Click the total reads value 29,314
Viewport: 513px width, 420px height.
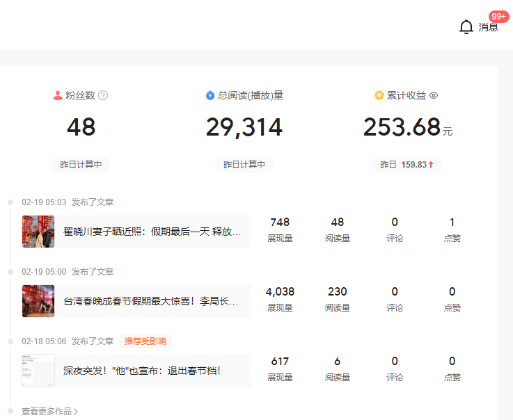click(x=244, y=127)
